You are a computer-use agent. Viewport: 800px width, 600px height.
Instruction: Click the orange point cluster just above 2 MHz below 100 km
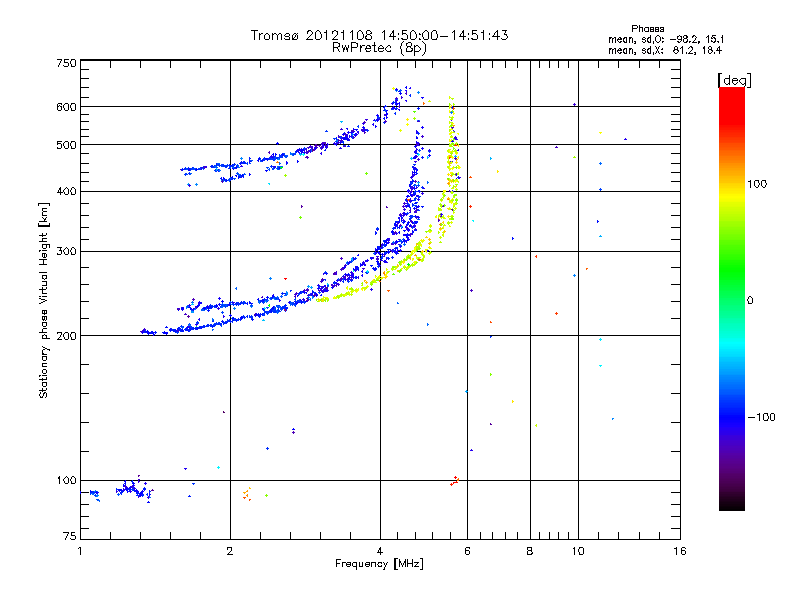pos(247,494)
